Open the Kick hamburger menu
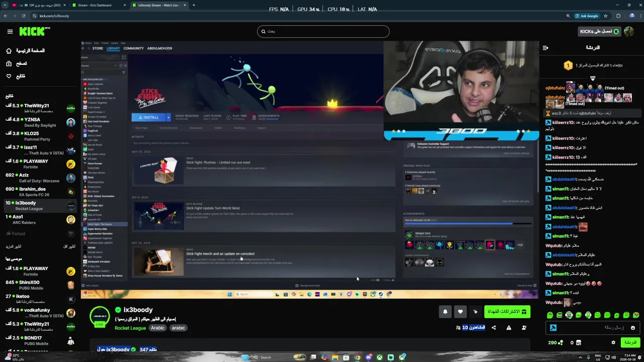 pos(10,31)
